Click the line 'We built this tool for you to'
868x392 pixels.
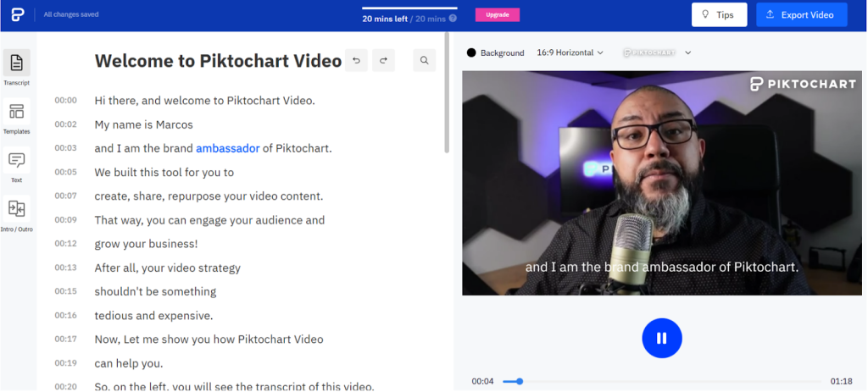[164, 172]
